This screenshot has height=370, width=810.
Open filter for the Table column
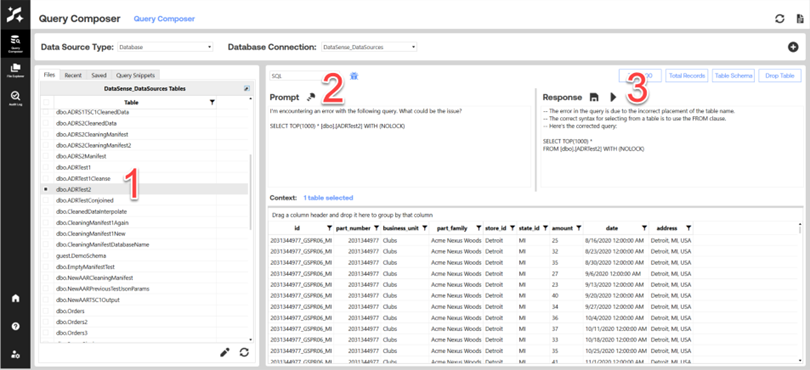212,102
